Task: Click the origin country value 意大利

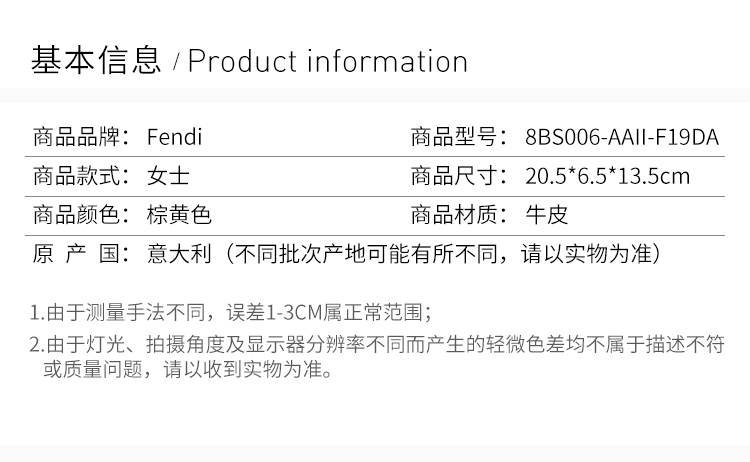Action: 179,253
